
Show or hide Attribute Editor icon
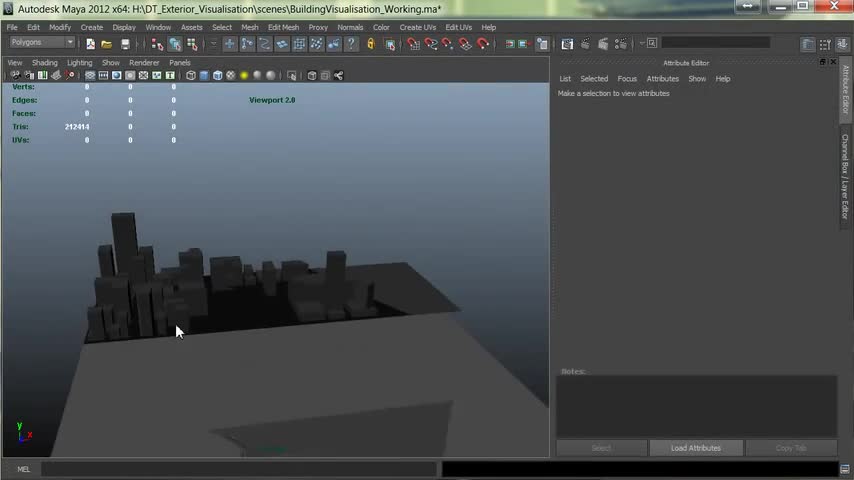[x=808, y=44]
